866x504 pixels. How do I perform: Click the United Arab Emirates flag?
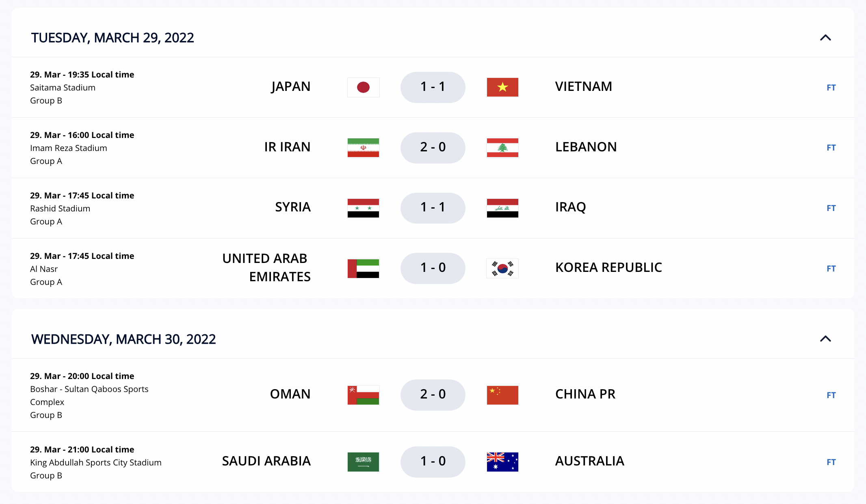[x=363, y=268]
